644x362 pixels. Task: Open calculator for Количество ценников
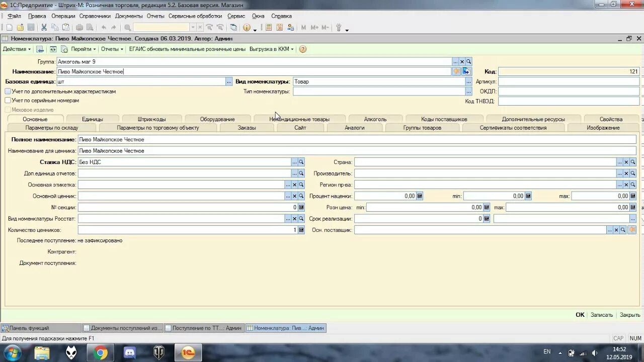[301, 230]
